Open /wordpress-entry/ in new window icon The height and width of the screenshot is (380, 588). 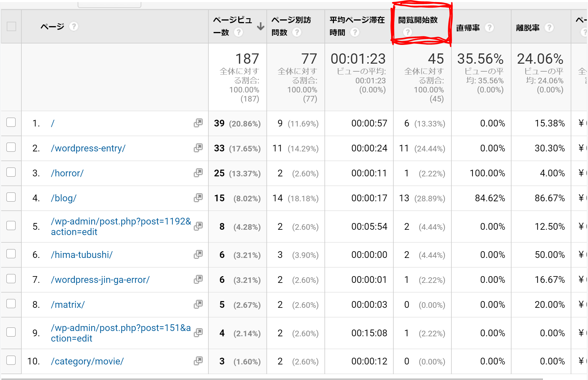(x=198, y=148)
